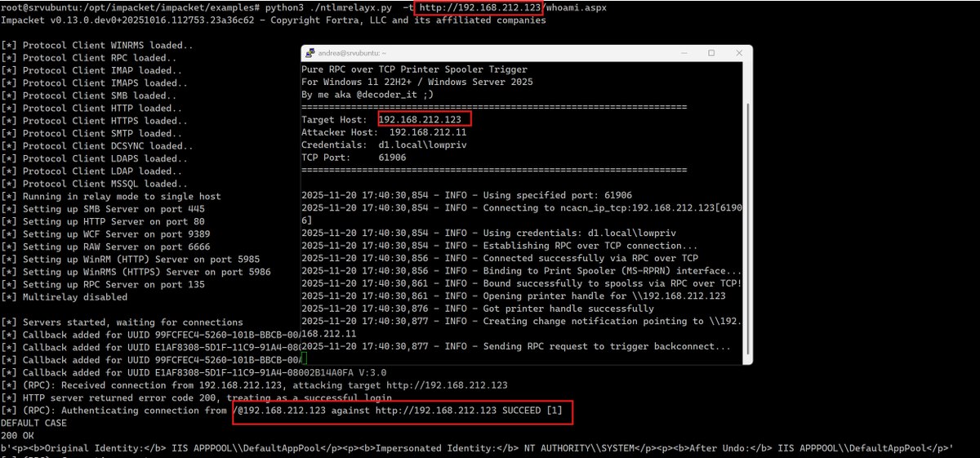Click 'Setting up WCF Server on port 9389' line
The height and width of the screenshot is (458, 980).
[x=105, y=234]
